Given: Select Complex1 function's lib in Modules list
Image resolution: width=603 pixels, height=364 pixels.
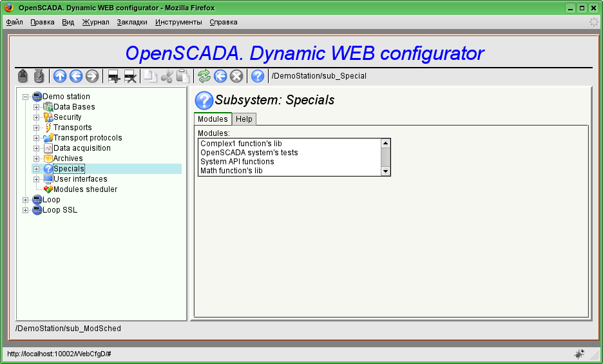Looking at the screenshot, I should (289, 144).
